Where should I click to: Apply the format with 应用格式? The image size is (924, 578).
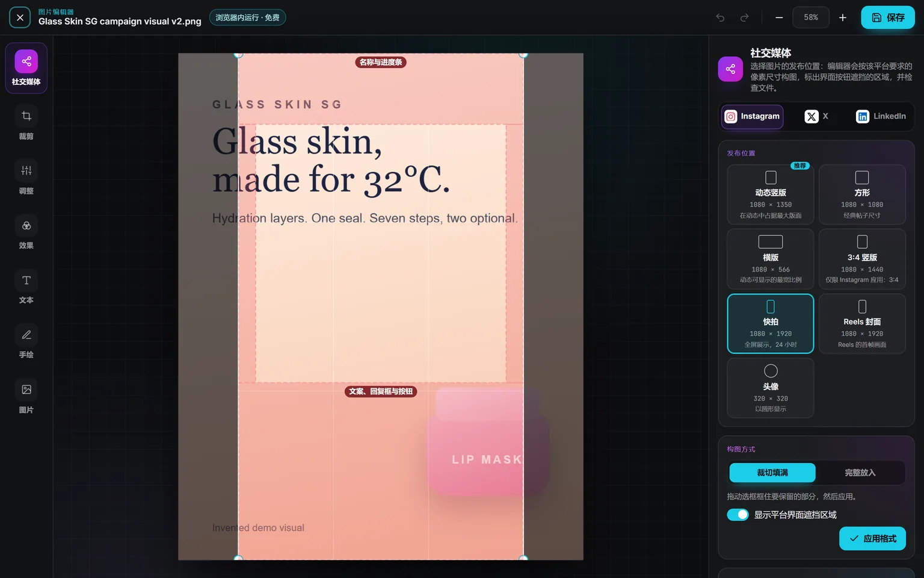(872, 538)
